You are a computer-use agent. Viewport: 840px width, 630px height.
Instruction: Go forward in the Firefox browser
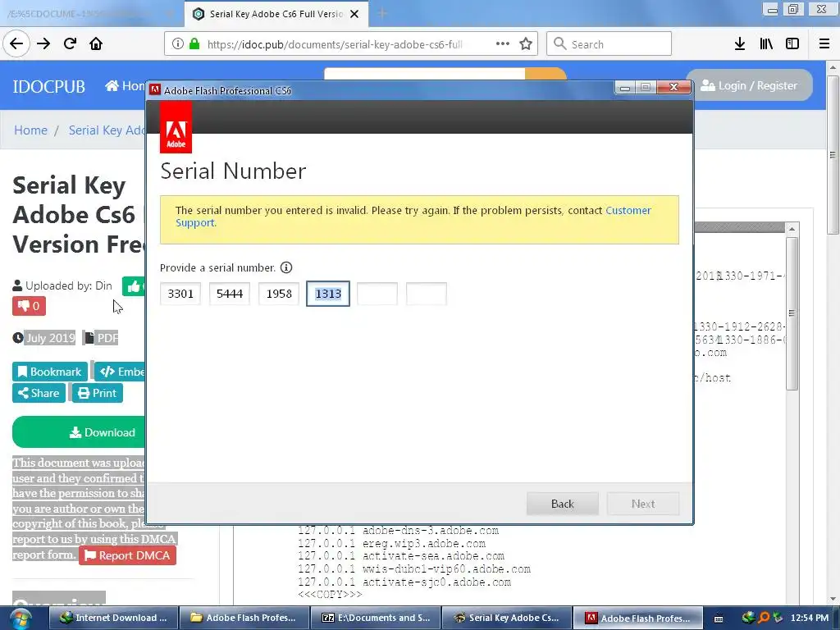click(x=43, y=44)
